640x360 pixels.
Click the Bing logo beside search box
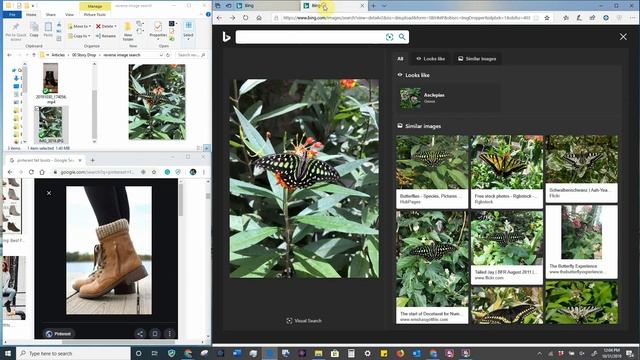[x=226, y=37]
